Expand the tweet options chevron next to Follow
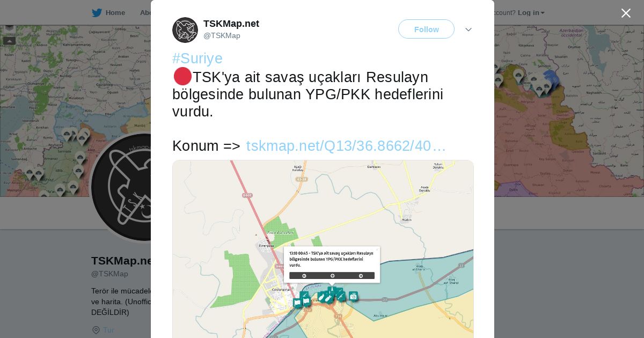This screenshot has width=644, height=338. coord(468,30)
